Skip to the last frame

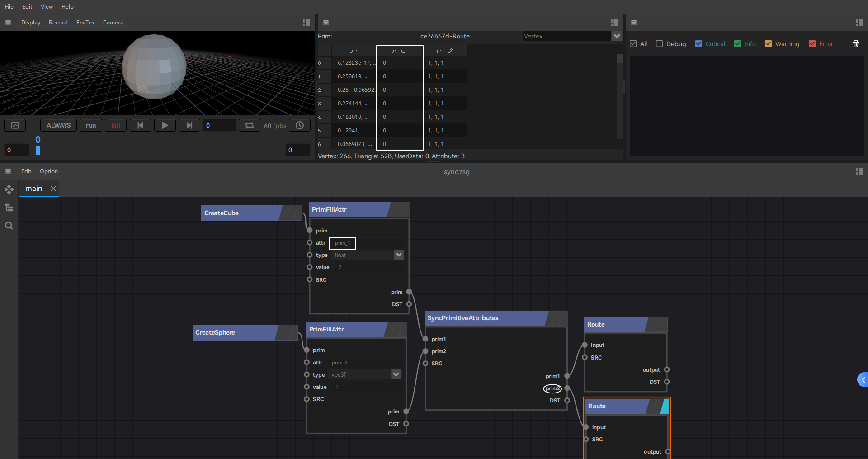tap(189, 125)
